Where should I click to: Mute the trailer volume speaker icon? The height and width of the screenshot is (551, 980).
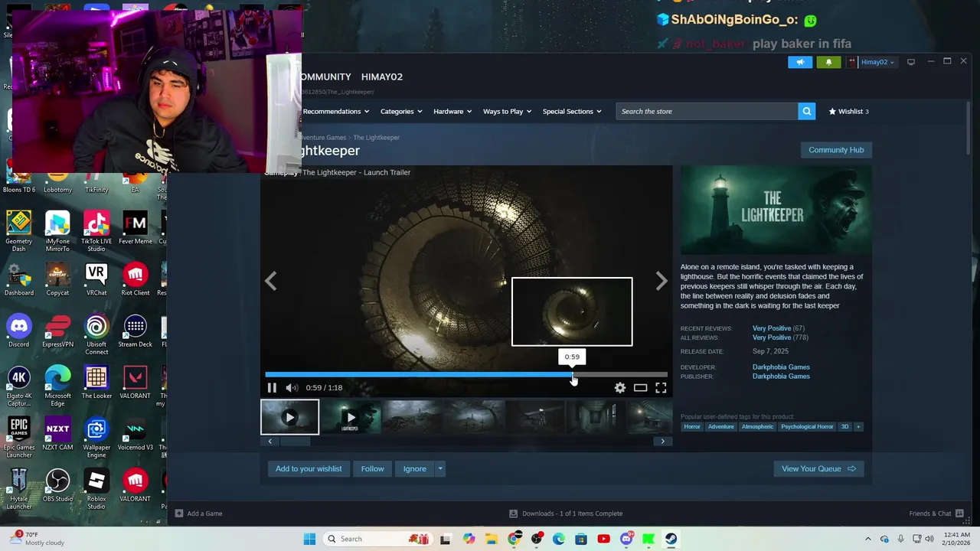point(291,388)
